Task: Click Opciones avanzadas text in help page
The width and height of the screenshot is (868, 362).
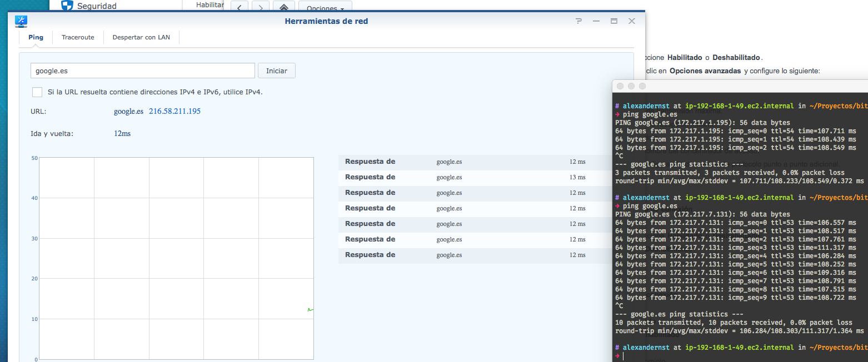Action: pos(705,71)
